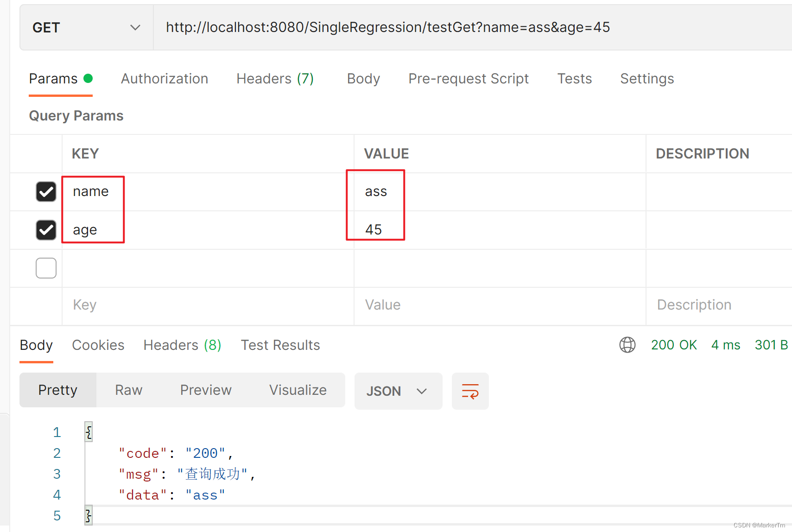Open the request Body tab
Image resolution: width=792 pixels, height=532 pixels.
pyautogui.click(x=363, y=79)
